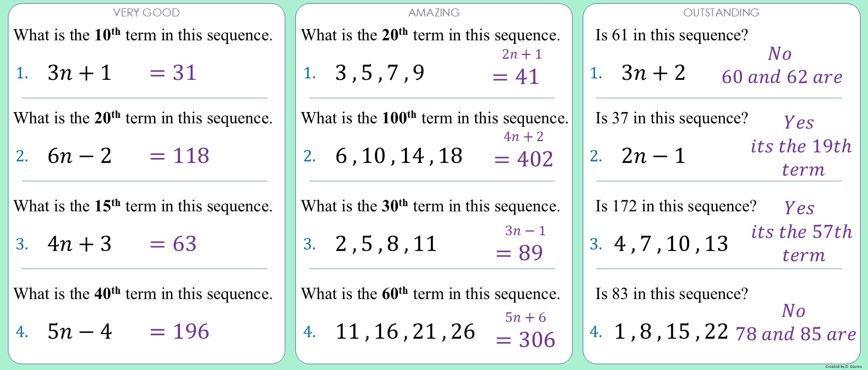This screenshot has height=370, width=868.
Task: Select the sequence 2, 5, 8, 11
Action: [386, 244]
